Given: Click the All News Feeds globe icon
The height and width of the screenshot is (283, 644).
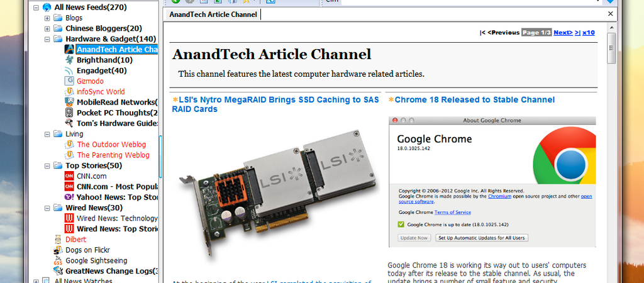Looking at the screenshot, I should click(47, 8).
